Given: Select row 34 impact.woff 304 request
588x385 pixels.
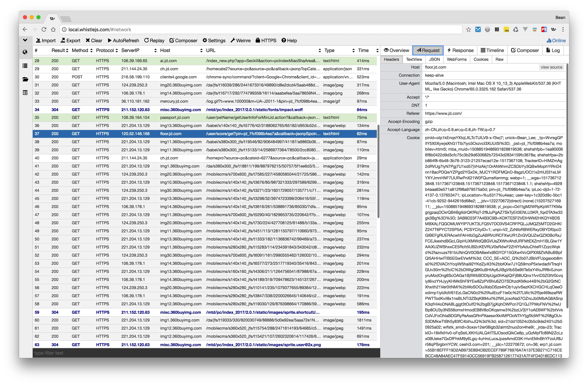Looking at the screenshot, I should click(x=205, y=110).
